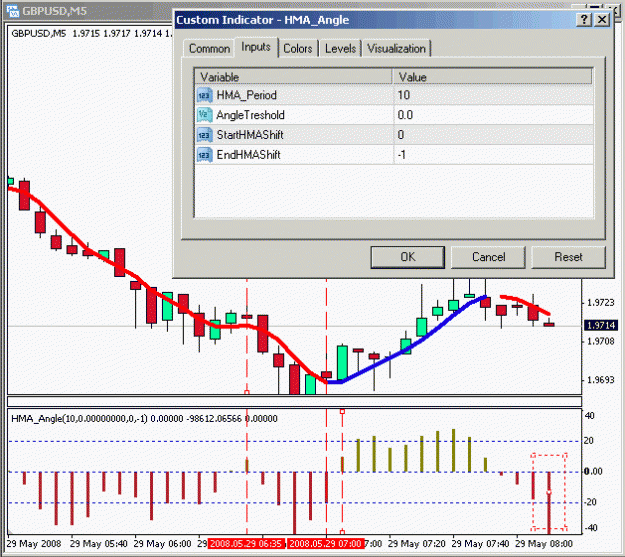Screen dimensions: 625x557
Task: Click the HMA_Angle indicator subwindow label
Action: 144,419
